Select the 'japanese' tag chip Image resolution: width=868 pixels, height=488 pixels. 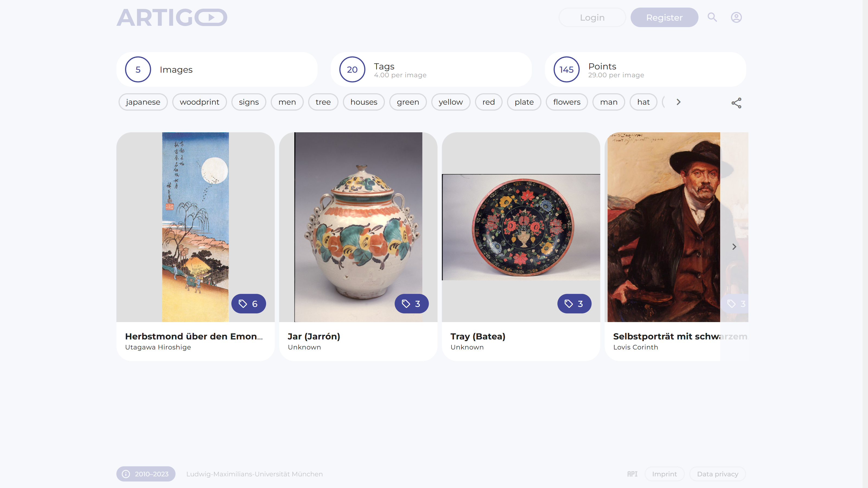point(143,102)
